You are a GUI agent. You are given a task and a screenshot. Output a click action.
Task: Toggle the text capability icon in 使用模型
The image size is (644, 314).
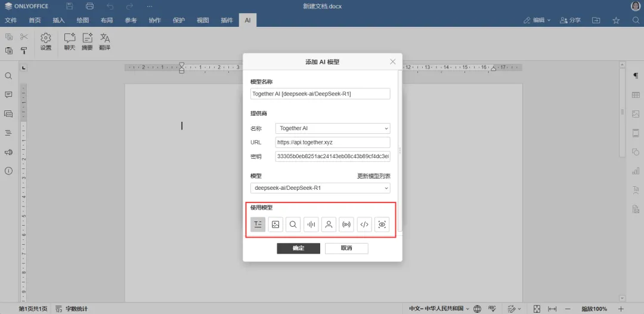point(258,224)
